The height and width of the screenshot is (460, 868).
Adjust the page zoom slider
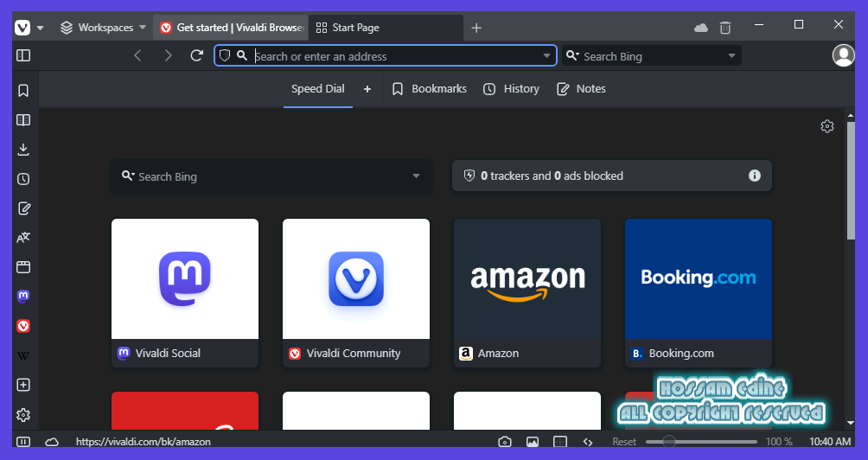(701, 442)
